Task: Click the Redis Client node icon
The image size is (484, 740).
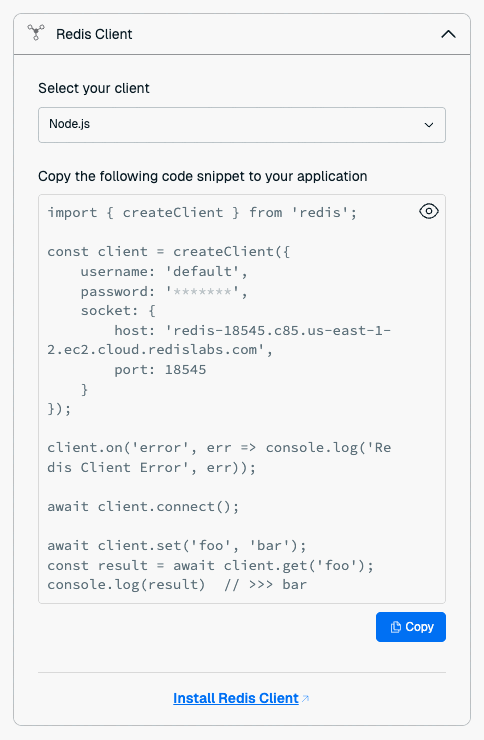Action: [x=36, y=33]
